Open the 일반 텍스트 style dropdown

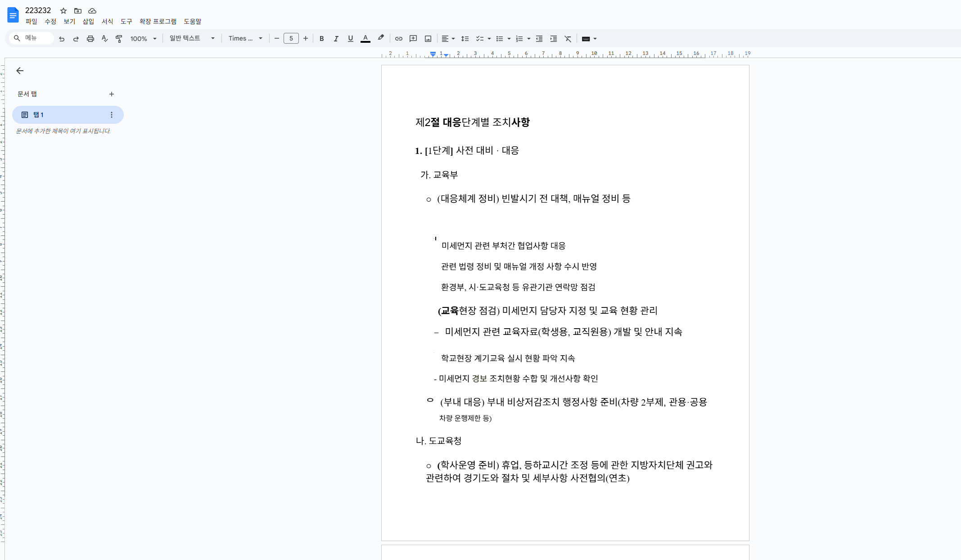coord(192,39)
